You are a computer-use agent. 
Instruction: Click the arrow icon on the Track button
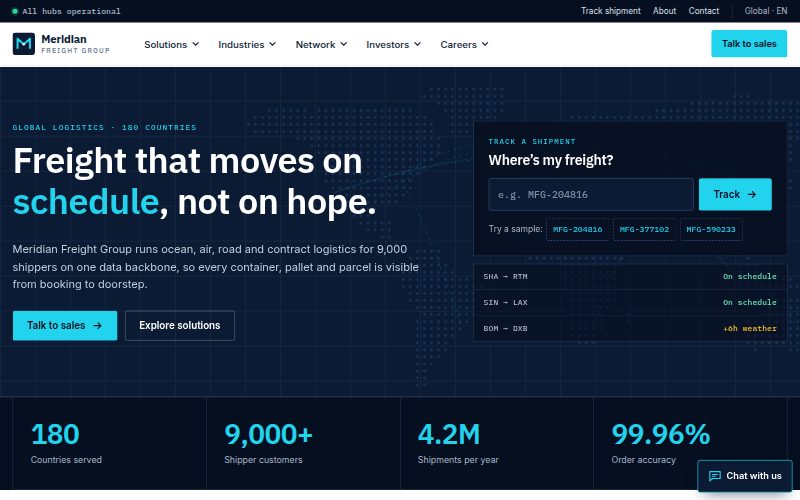752,194
